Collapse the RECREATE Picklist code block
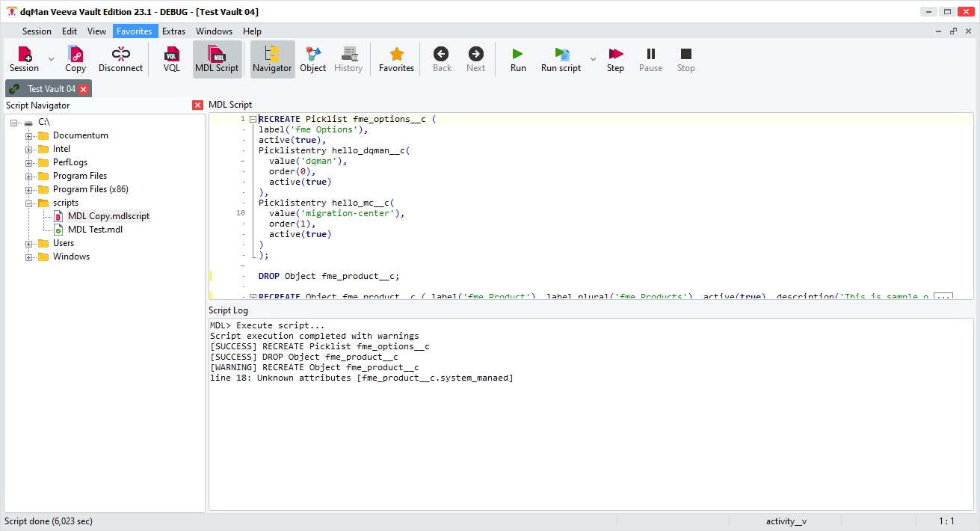 (x=253, y=120)
